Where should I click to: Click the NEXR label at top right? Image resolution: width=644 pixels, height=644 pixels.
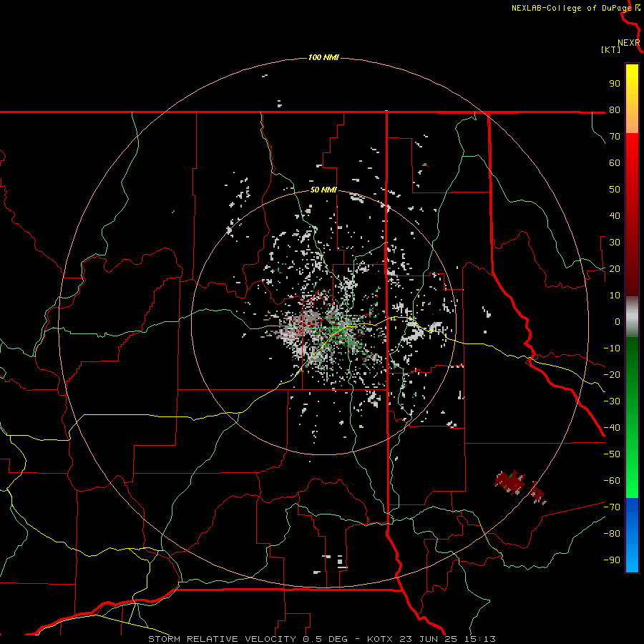[x=628, y=43]
